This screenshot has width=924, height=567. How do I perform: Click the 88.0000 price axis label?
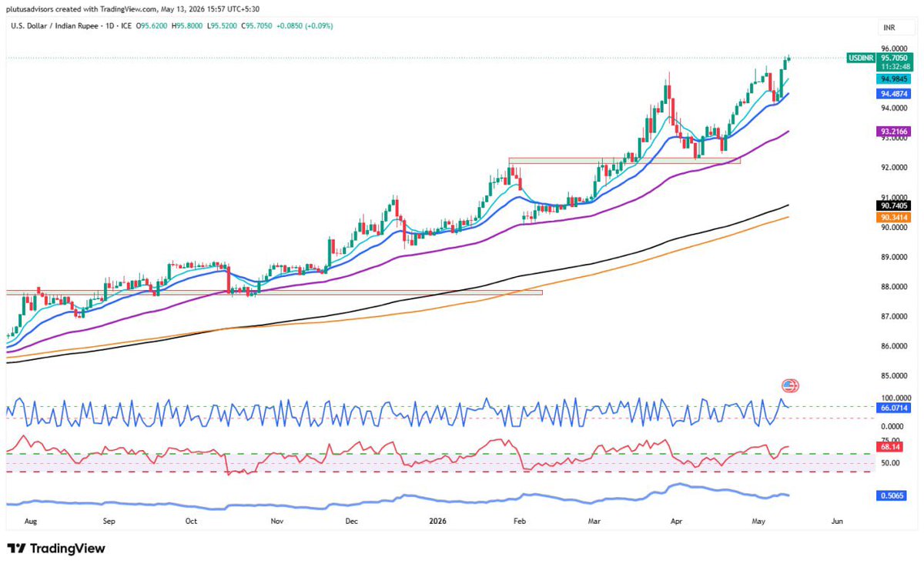click(895, 287)
